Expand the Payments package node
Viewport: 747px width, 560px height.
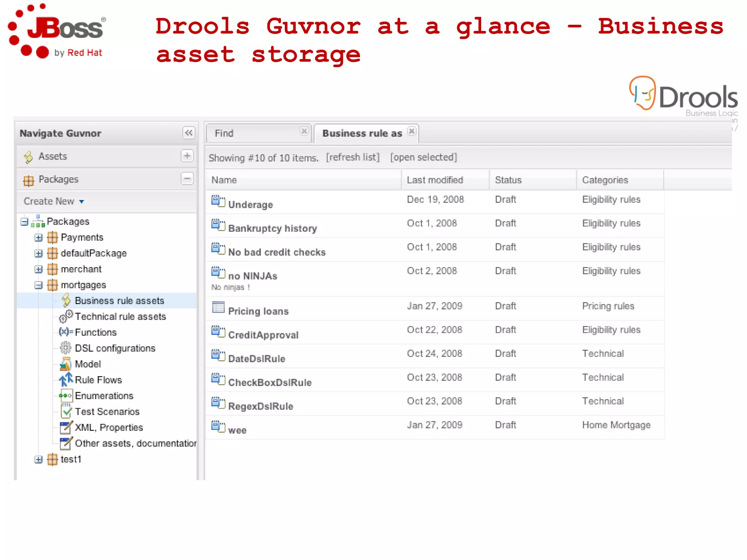click(x=38, y=237)
